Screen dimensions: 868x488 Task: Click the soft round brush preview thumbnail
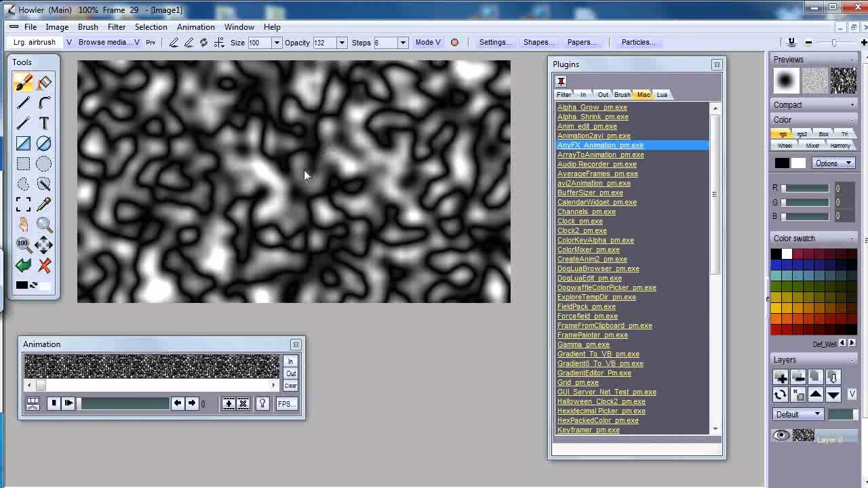pyautogui.click(x=787, y=81)
